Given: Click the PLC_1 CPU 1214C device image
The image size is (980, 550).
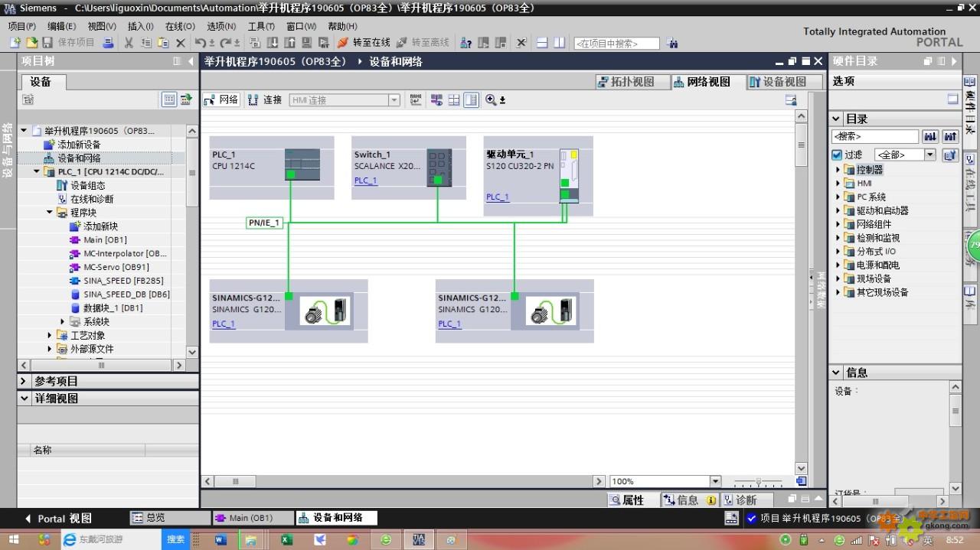Looking at the screenshot, I should tap(302, 165).
